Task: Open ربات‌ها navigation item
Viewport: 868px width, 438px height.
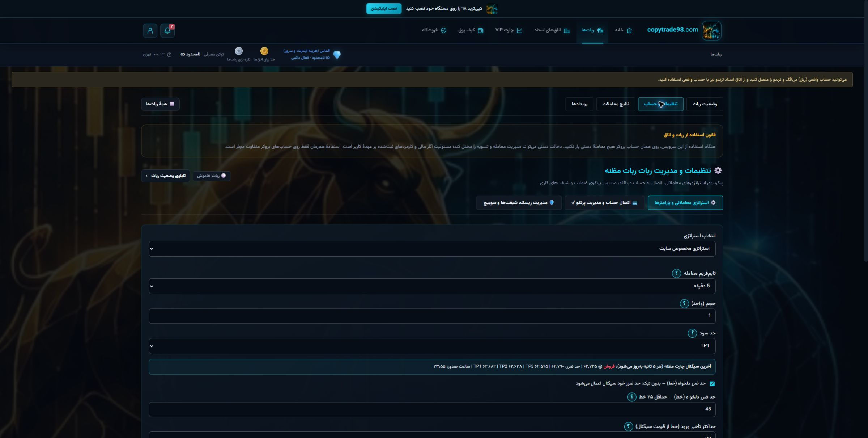Action: point(592,30)
